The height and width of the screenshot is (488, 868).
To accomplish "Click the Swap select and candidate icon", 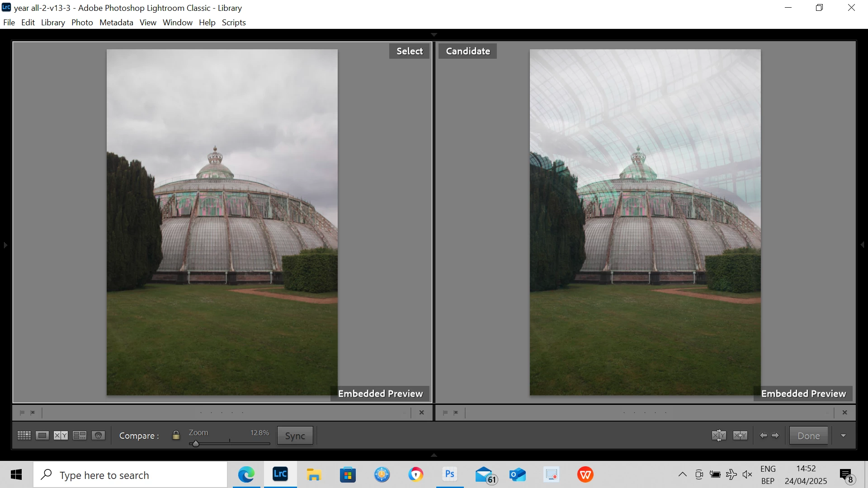I will tap(719, 436).
